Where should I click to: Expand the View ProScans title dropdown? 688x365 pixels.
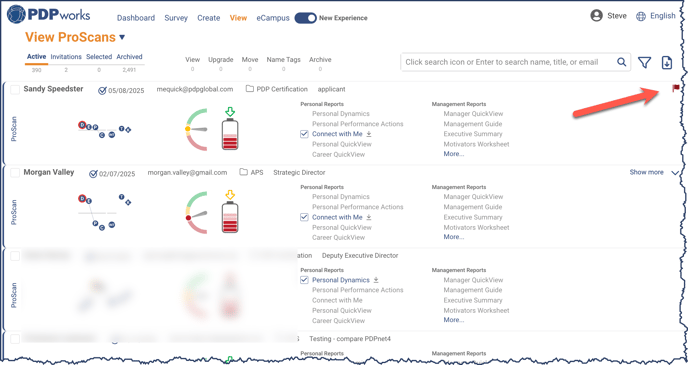coord(122,37)
